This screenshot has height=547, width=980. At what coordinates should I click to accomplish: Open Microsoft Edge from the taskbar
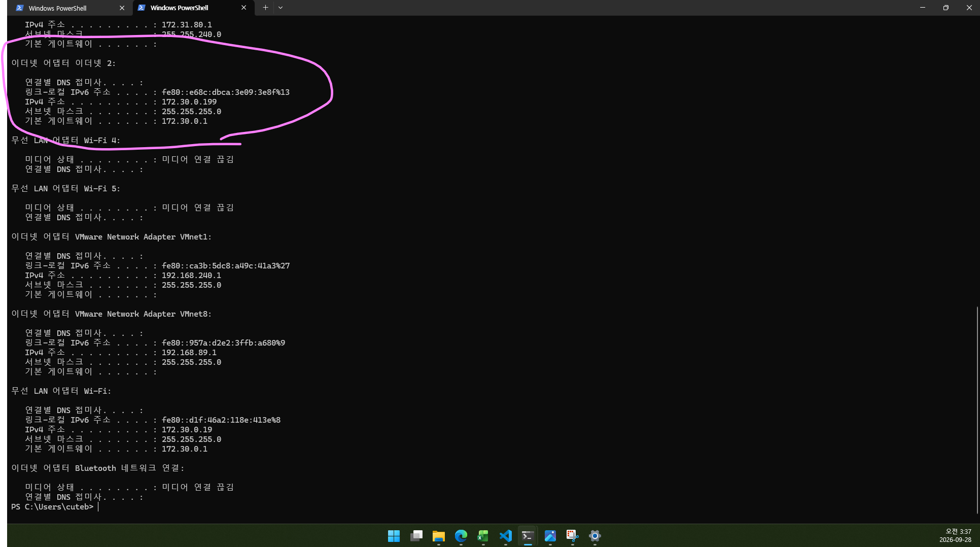461,536
